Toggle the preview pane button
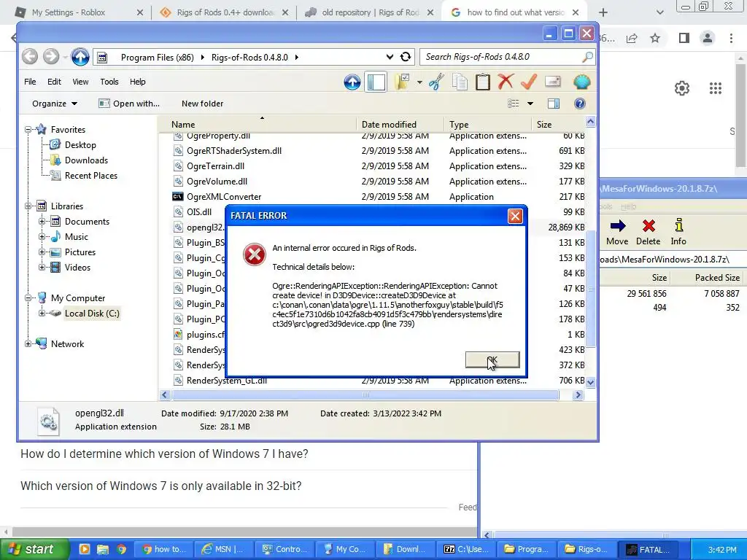The image size is (747, 560). [x=554, y=104]
